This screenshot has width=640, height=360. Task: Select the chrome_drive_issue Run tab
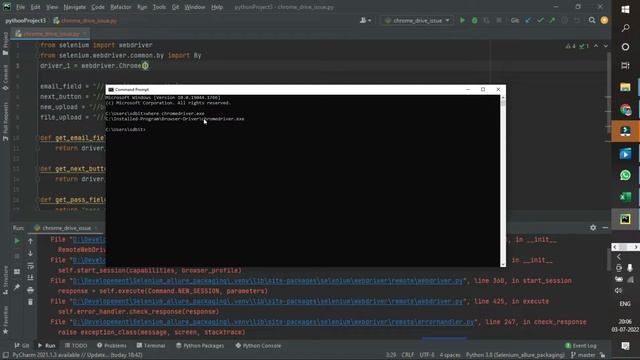67,228
